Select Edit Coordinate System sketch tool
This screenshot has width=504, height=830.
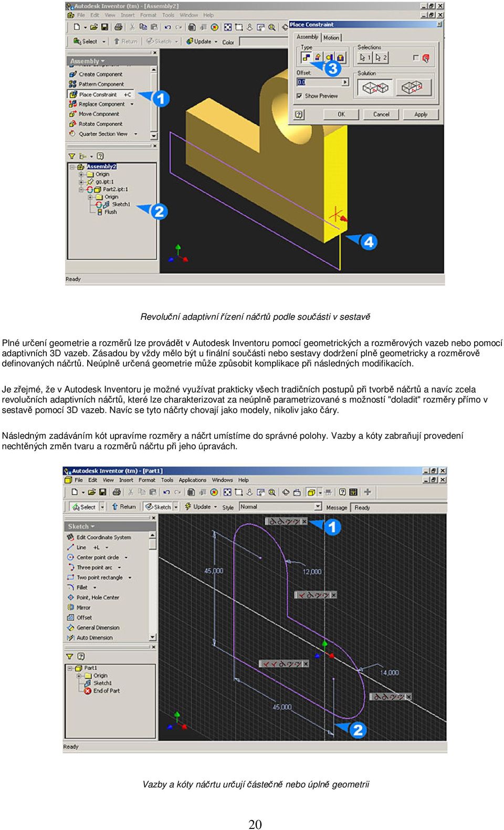click(99, 537)
